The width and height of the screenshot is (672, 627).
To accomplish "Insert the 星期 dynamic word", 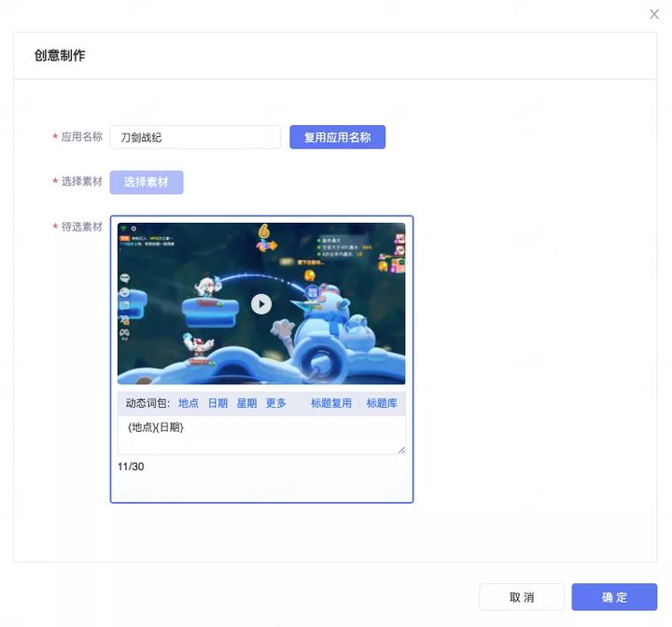I will pos(246,403).
